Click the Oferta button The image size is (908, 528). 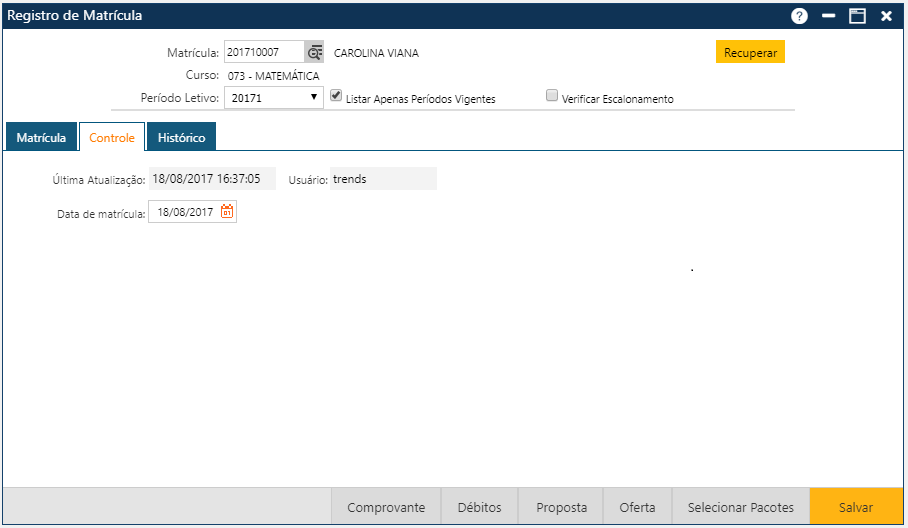637,507
